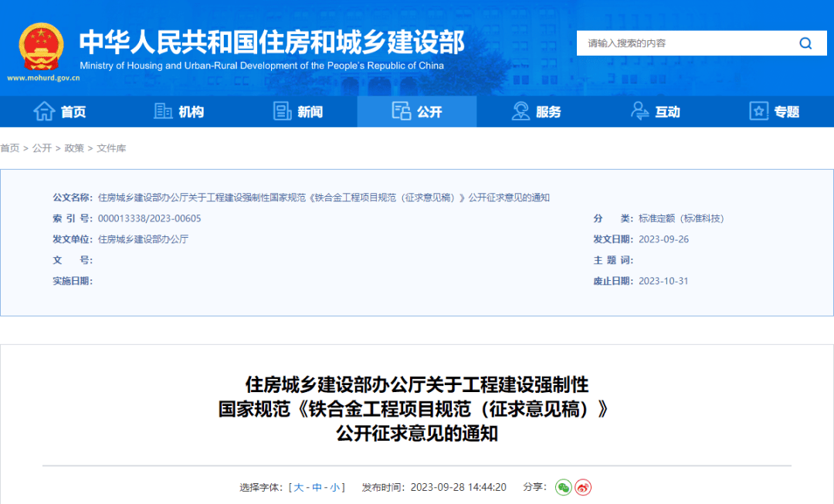This screenshot has height=504, width=834.
Task: Click the www.mohurd.gov.cn text under logo
Action: 43,78
